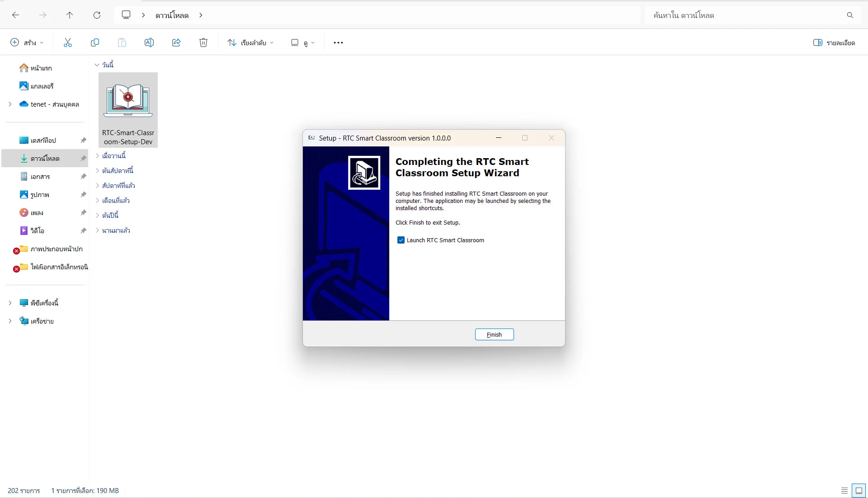Open the three-dots more options menu
Screen dimensions: 868x498
tap(338, 42)
